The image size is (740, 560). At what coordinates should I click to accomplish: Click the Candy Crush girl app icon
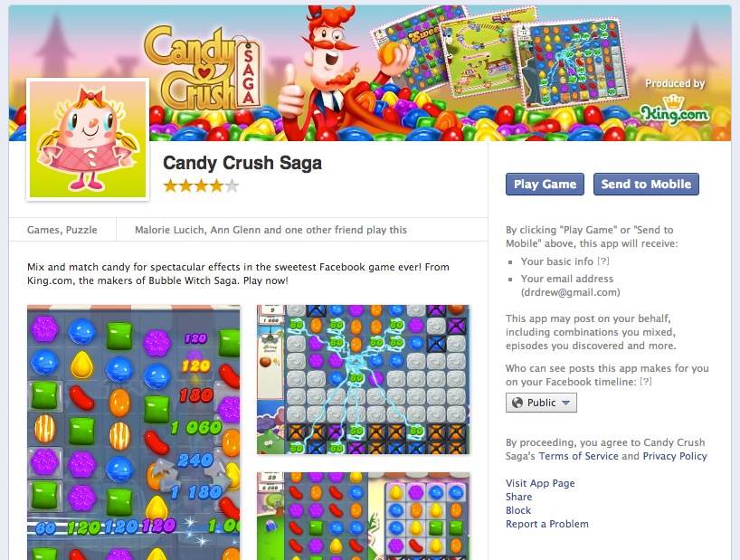(x=88, y=139)
